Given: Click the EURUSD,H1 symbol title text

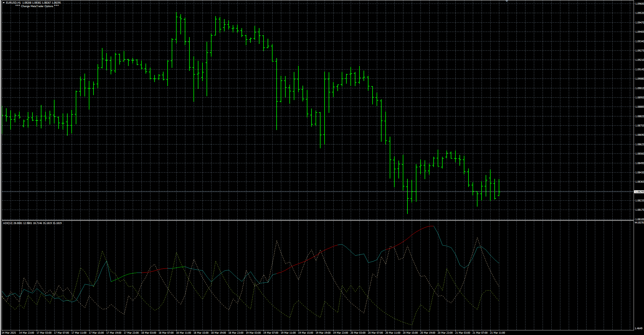Looking at the screenshot, I should pos(13,3).
